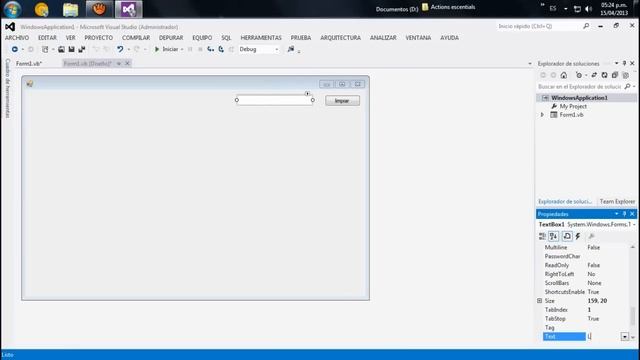Expand the Form1.vb tree node
The image size is (640, 360).
coord(542,115)
